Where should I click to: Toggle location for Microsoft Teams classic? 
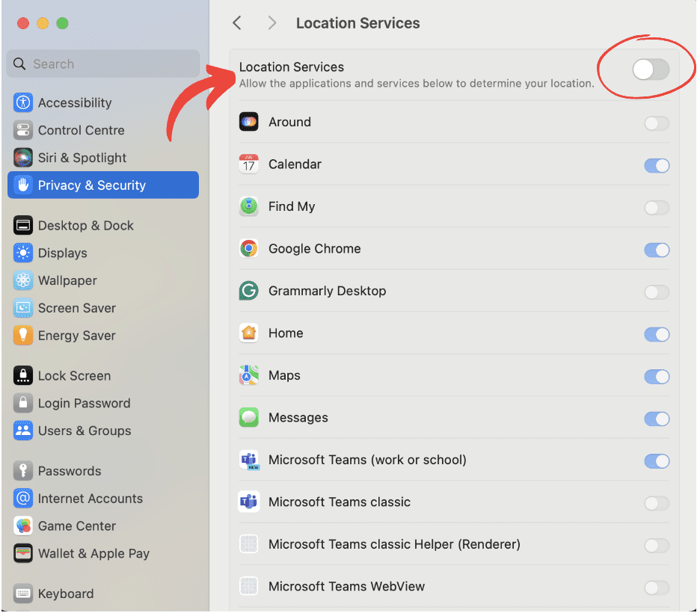point(657,503)
